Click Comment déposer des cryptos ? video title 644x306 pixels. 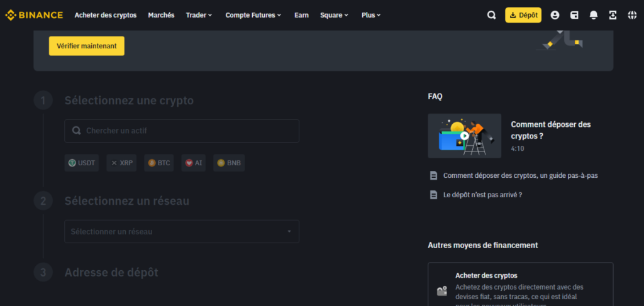(x=551, y=130)
